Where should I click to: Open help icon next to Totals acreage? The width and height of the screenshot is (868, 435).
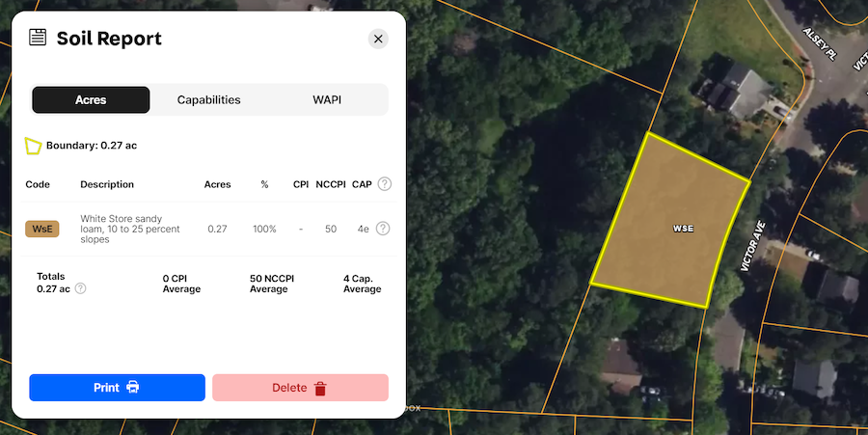pos(80,288)
